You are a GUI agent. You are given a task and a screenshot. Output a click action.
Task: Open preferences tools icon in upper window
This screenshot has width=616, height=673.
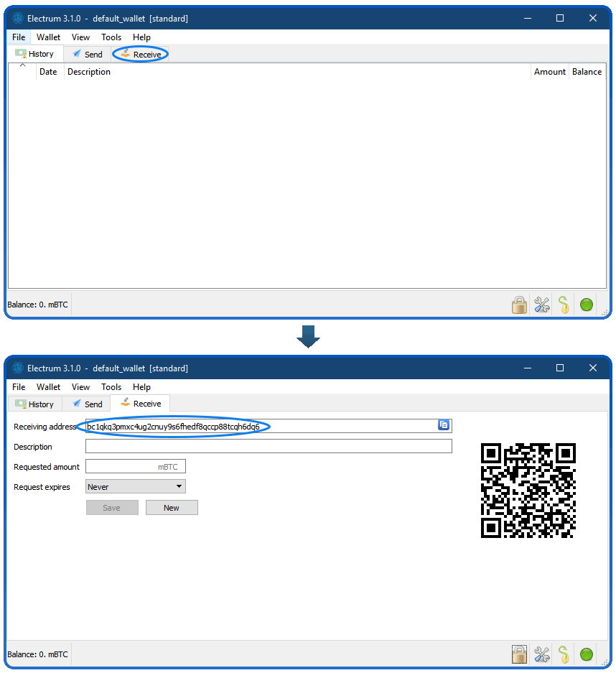coord(542,305)
